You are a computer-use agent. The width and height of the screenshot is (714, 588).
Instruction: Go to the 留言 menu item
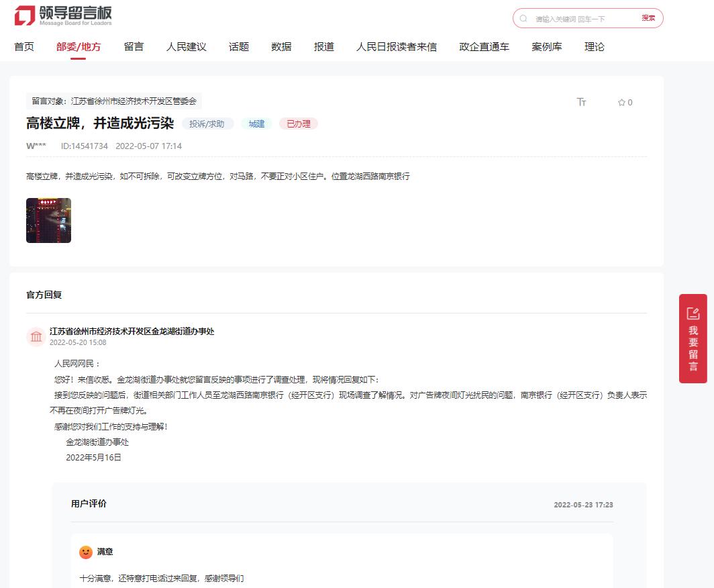(x=134, y=47)
